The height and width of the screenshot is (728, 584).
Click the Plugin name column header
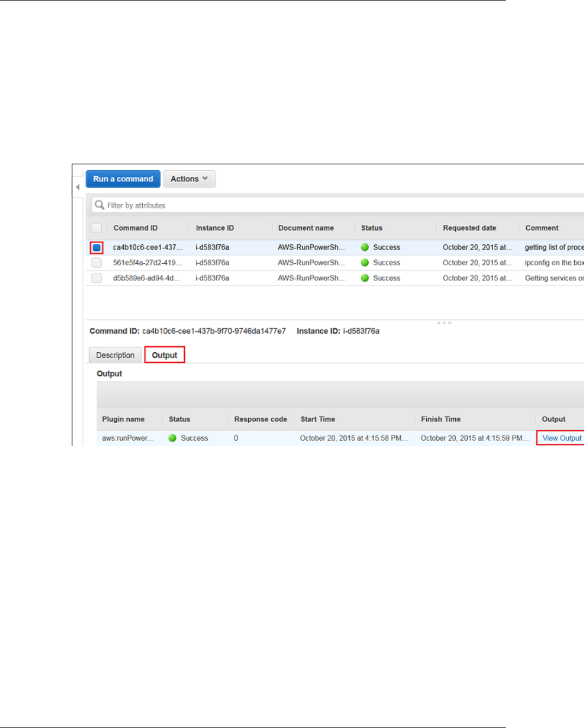coord(123,419)
